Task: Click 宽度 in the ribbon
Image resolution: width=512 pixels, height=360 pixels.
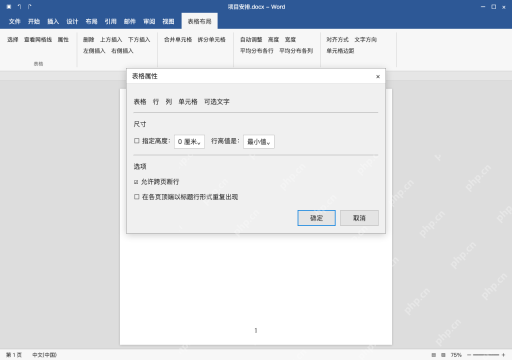Action: coord(290,40)
